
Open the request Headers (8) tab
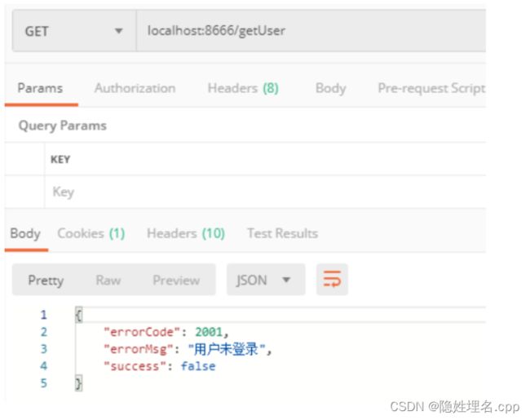(x=243, y=88)
